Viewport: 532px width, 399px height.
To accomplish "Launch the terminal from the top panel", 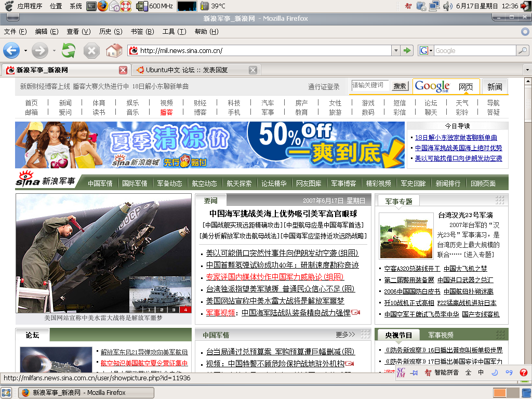I will click(91, 6).
